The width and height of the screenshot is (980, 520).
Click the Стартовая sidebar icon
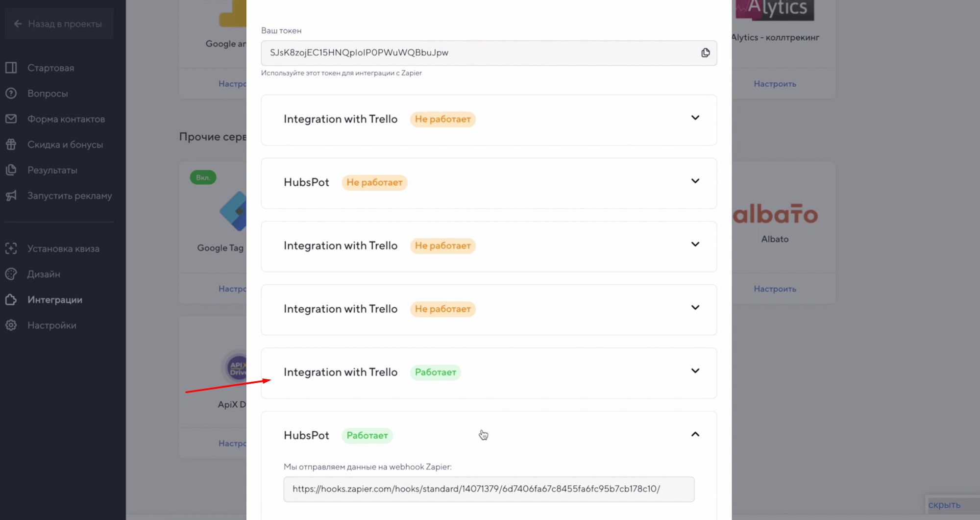tap(11, 68)
